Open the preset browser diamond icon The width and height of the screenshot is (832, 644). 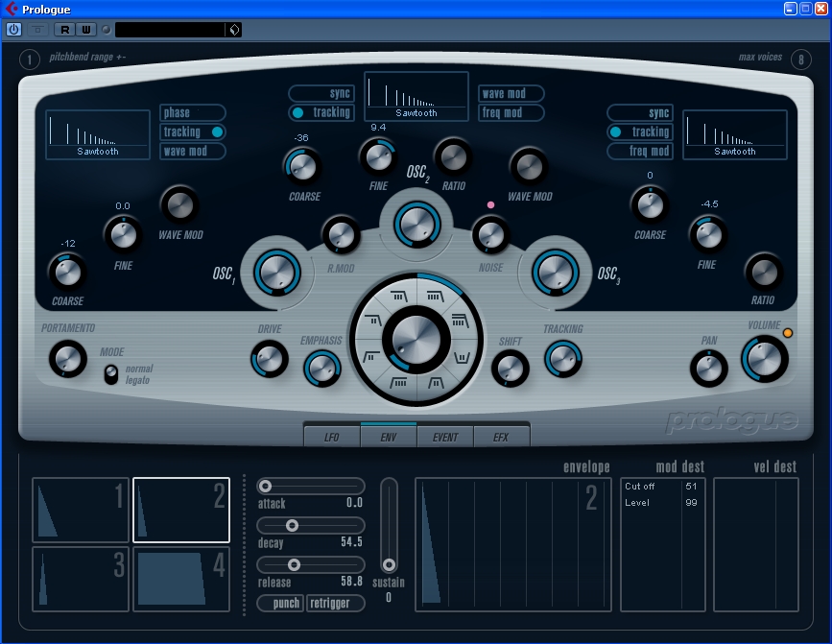(x=234, y=30)
